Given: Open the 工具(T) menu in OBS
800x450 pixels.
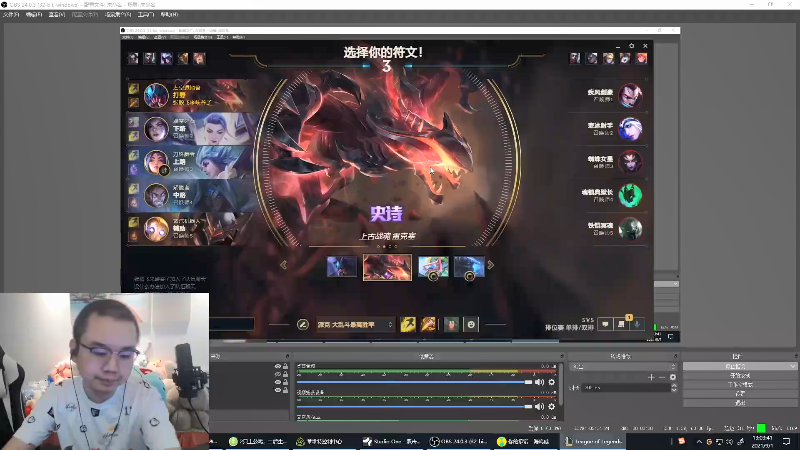Looking at the screenshot, I should pyautogui.click(x=146, y=15).
